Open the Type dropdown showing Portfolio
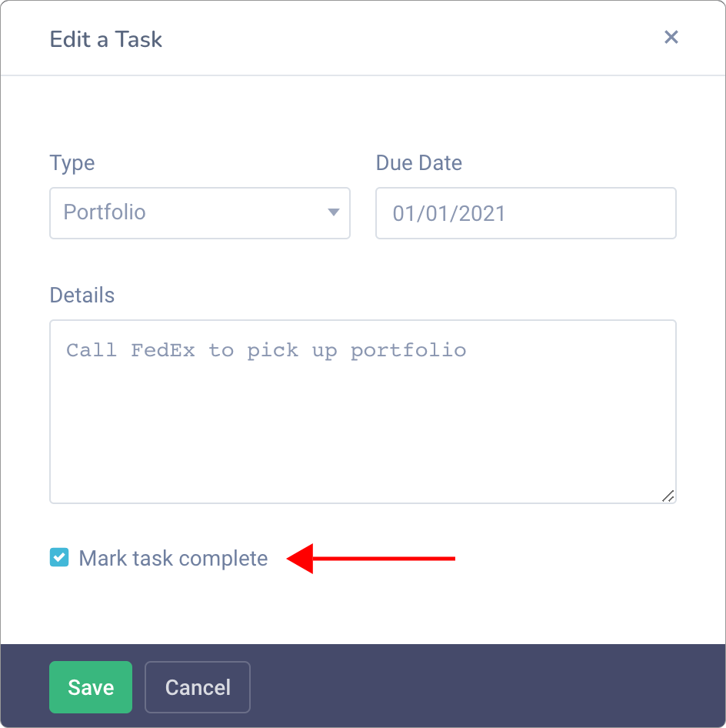The width and height of the screenshot is (726, 728). point(200,213)
